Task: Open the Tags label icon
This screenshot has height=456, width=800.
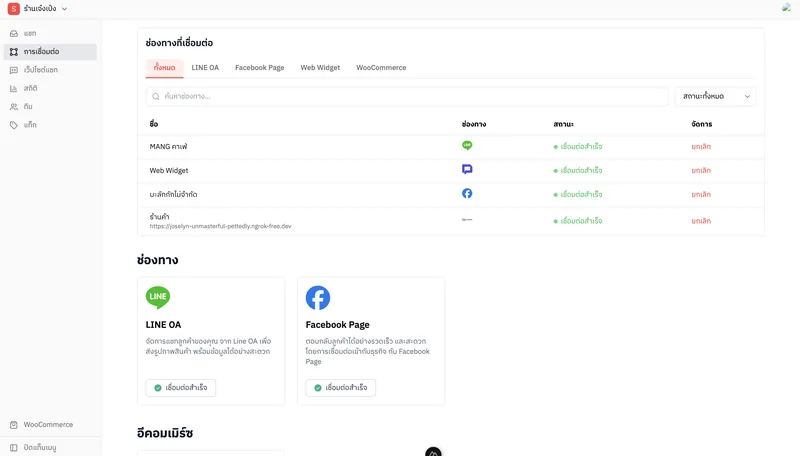Action: (x=14, y=125)
